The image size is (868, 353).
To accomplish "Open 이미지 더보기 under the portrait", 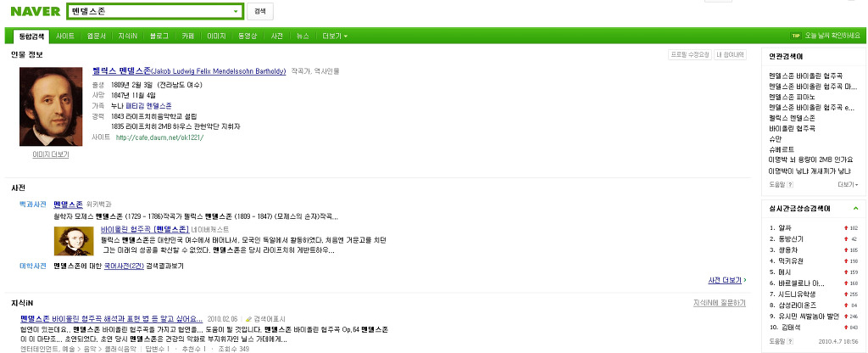I will 51,155.
